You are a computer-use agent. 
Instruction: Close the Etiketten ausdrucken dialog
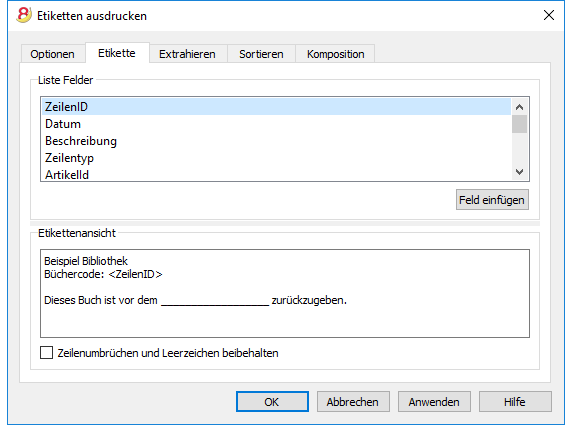[549, 15]
